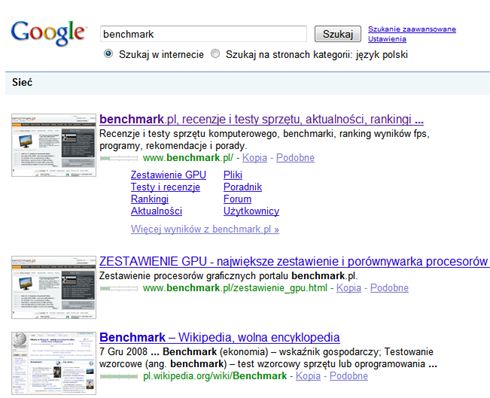The height and width of the screenshot is (398, 490).
Task: Open Testy i recenzje sitelink
Action: tap(165, 187)
